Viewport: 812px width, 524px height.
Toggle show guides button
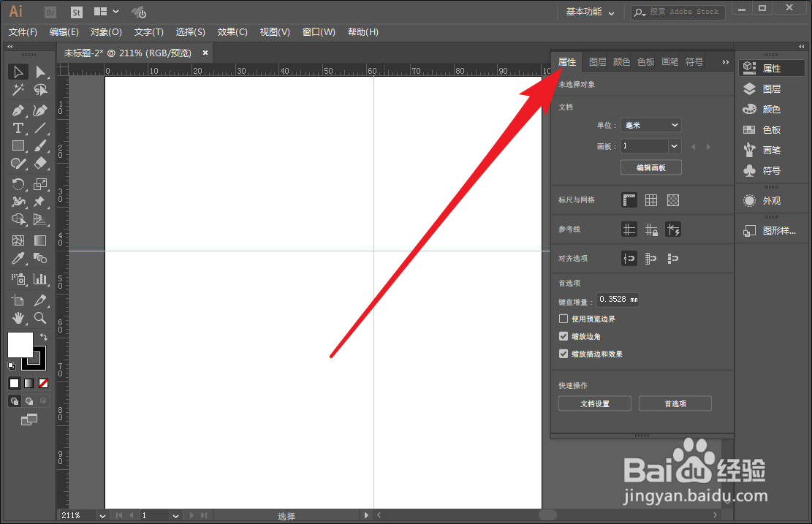coord(629,229)
